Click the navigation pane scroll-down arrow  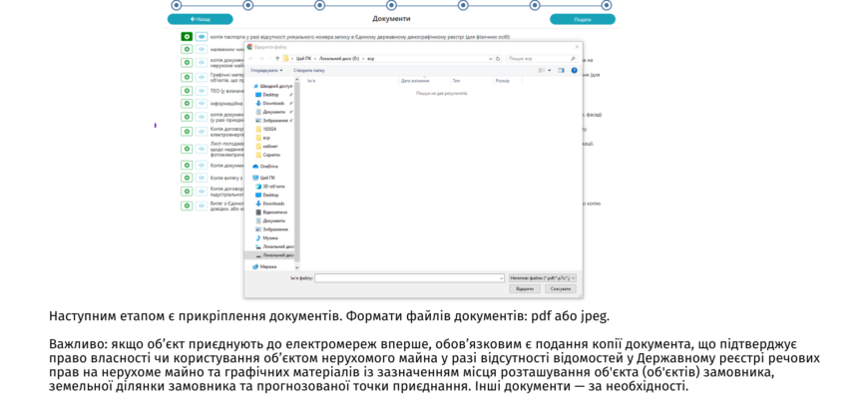(x=297, y=267)
